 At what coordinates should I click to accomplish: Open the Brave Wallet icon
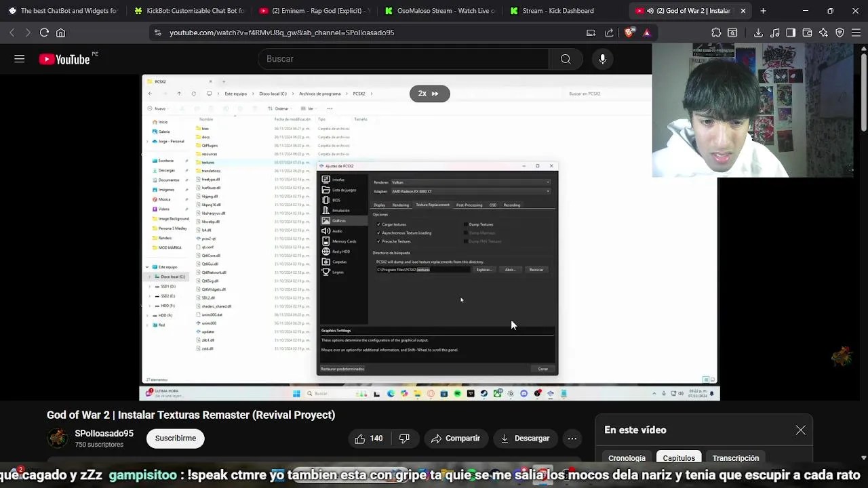tap(807, 33)
